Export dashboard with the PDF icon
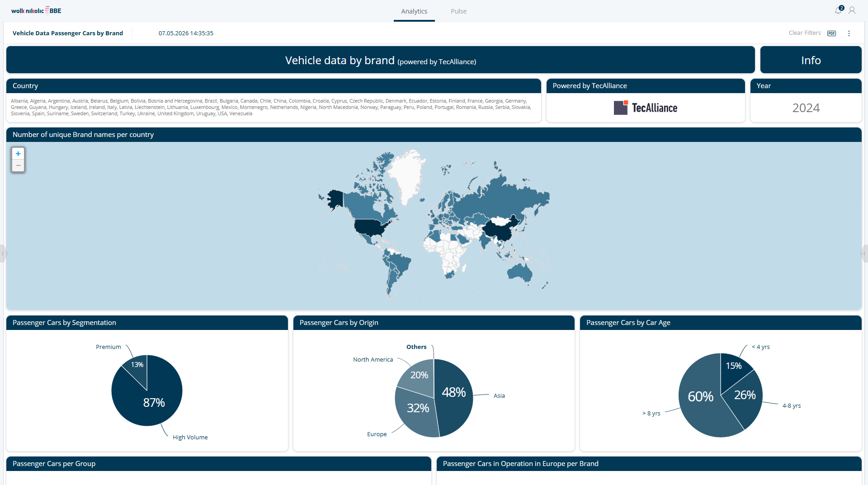The height and width of the screenshot is (485, 868). [x=832, y=33]
